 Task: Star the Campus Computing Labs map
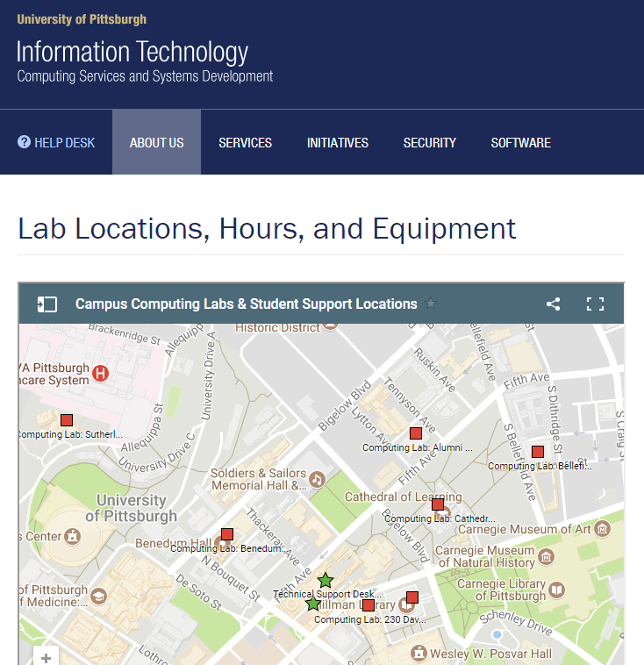pyautogui.click(x=431, y=304)
